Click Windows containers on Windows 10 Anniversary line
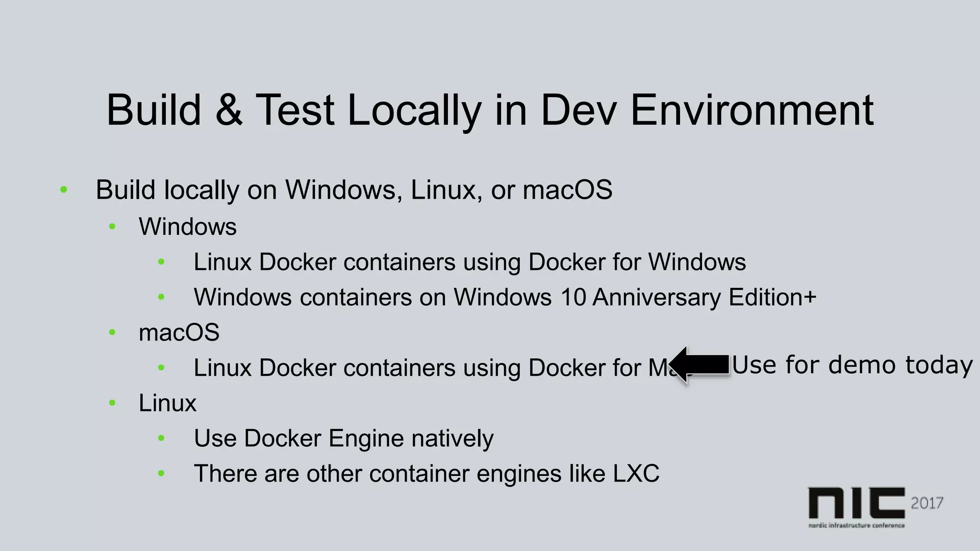The width and height of the screenshot is (980, 551). tap(505, 297)
